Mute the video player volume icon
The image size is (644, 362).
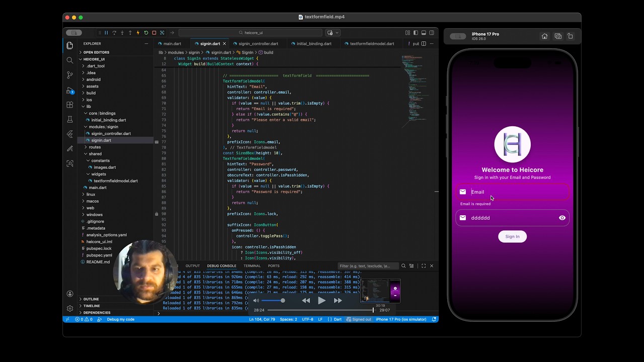tap(256, 301)
